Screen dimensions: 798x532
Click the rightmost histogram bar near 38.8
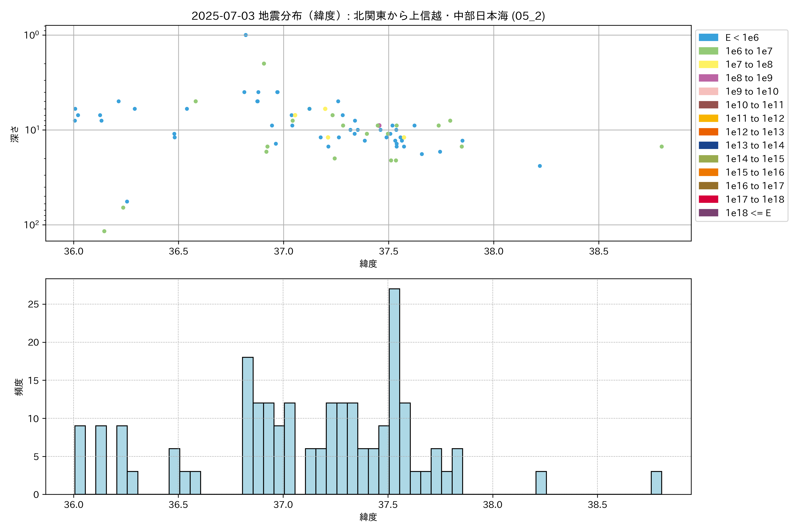click(x=656, y=483)
